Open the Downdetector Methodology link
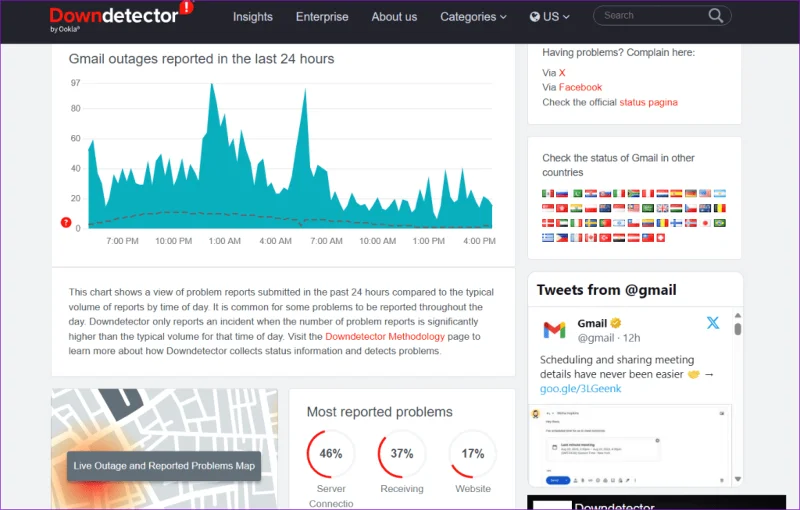 click(385, 337)
